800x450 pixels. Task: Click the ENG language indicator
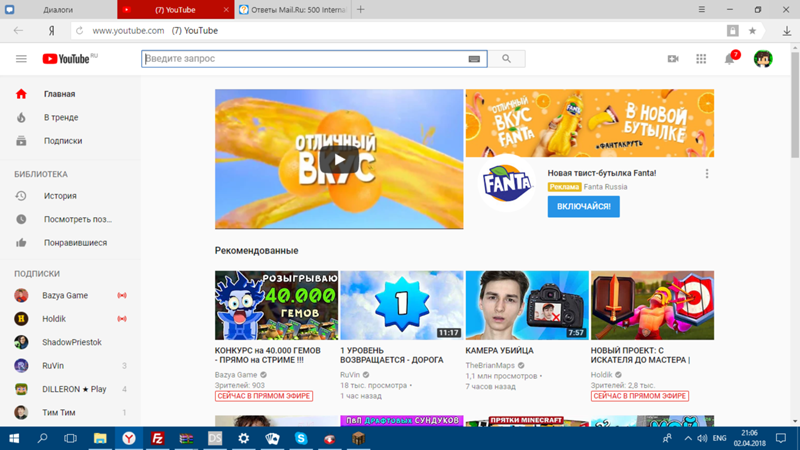coord(719,439)
